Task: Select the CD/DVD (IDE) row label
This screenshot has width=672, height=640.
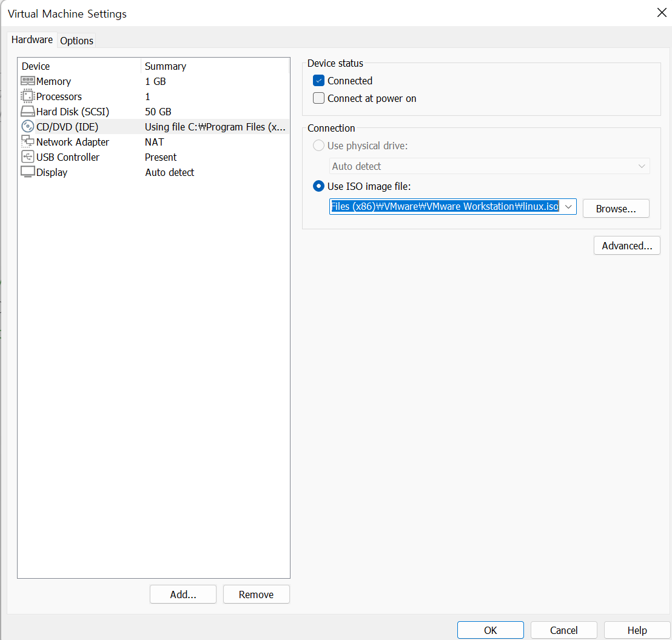Action: coord(67,127)
